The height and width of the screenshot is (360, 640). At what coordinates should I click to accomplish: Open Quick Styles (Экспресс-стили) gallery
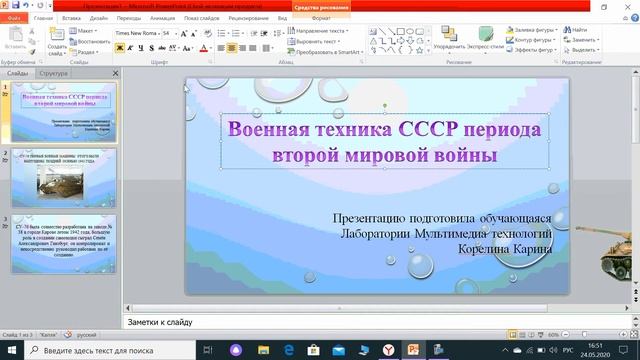485,39
